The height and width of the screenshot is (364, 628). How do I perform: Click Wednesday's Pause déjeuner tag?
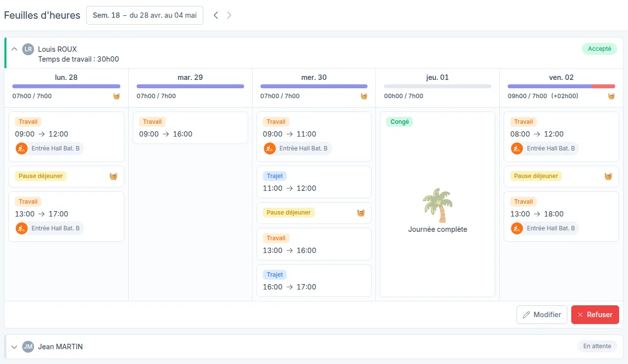(289, 213)
